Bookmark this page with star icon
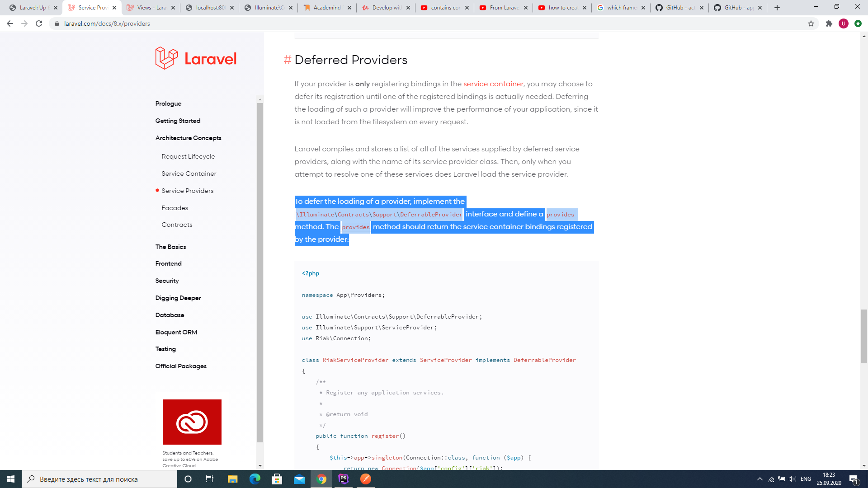The image size is (868, 488). point(811,23)
